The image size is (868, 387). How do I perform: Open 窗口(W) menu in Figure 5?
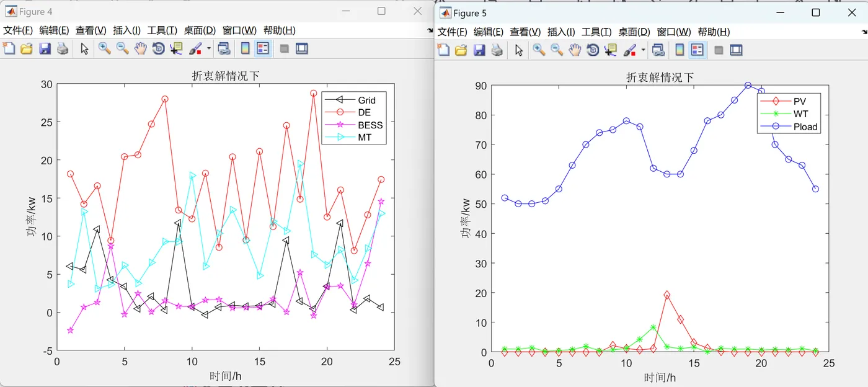coord(675,32)
